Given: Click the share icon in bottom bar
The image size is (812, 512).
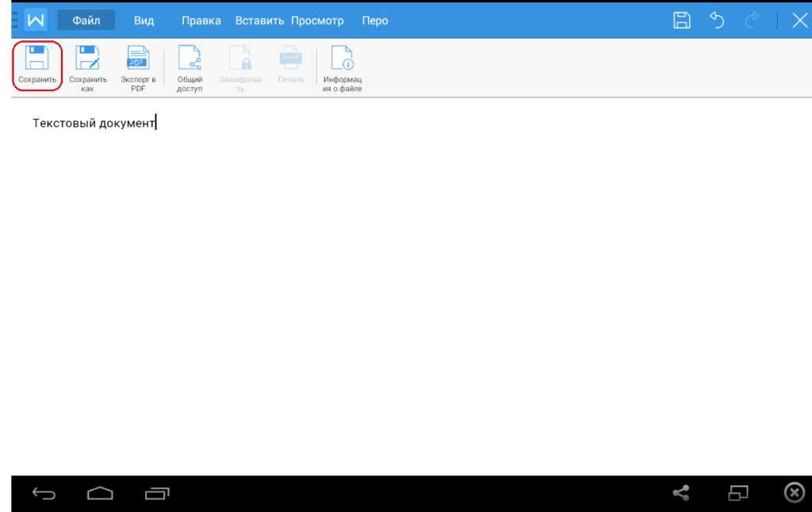Looking at the screenshot, I should (680, 494).
